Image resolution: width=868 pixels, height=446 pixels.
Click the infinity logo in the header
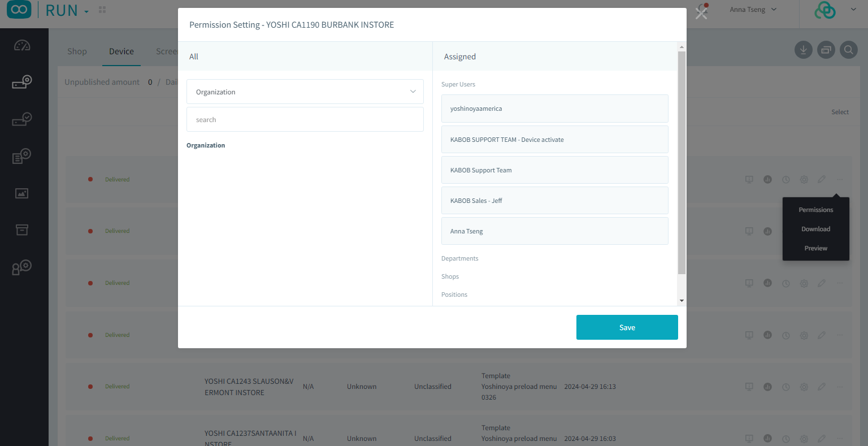19,10
